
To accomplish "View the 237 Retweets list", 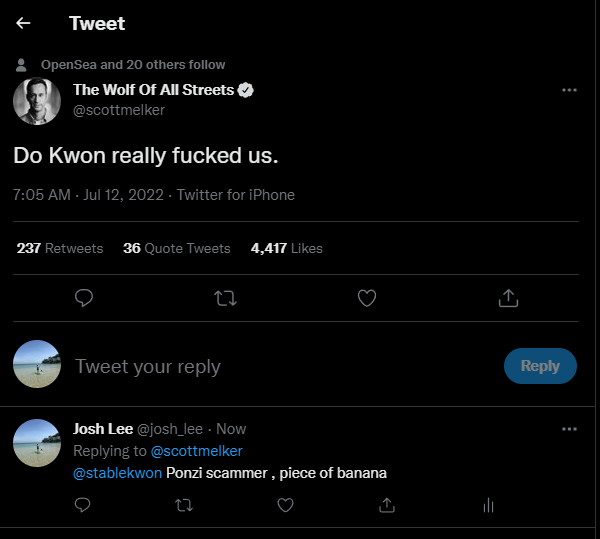I will pos(60,248).
